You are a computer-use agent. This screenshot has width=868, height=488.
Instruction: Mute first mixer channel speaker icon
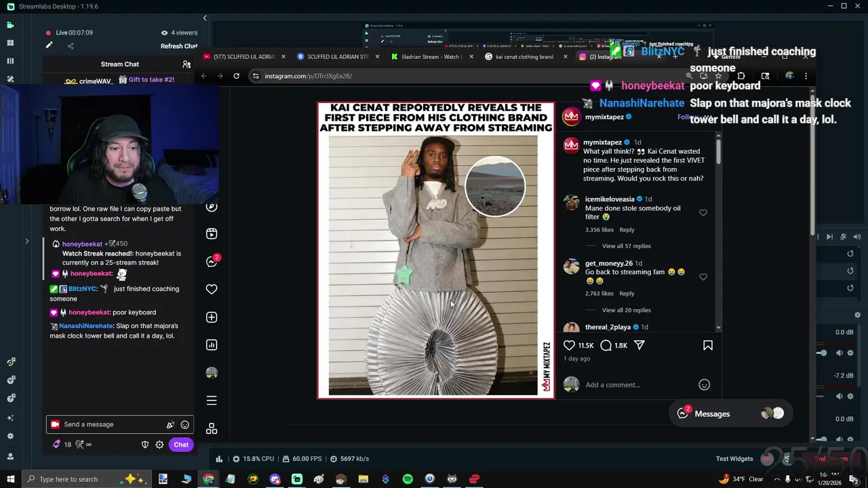(x=840, y=353)
